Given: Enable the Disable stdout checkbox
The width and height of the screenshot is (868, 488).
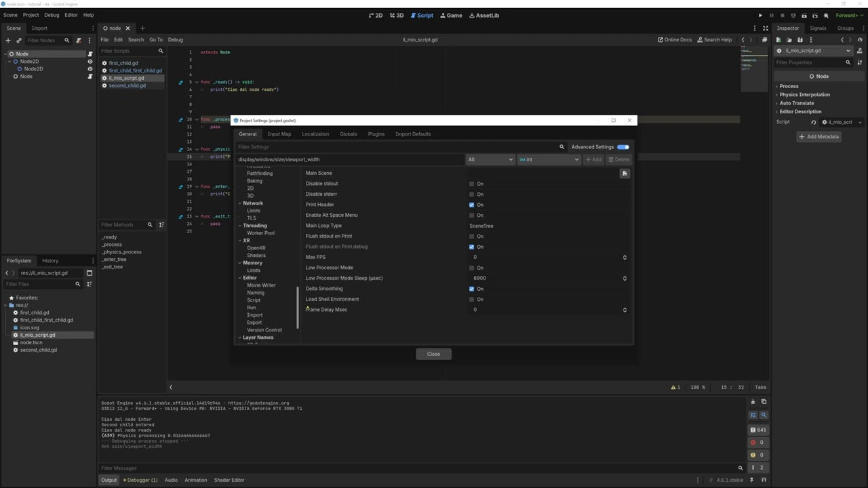Looking at the screenshot, I should coord(472,184).
